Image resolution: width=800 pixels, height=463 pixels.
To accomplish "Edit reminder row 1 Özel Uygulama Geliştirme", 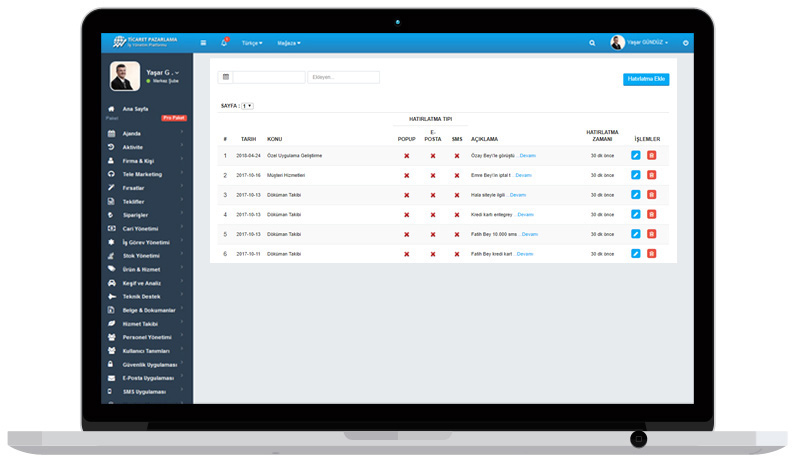I will (x=635, y=155).
